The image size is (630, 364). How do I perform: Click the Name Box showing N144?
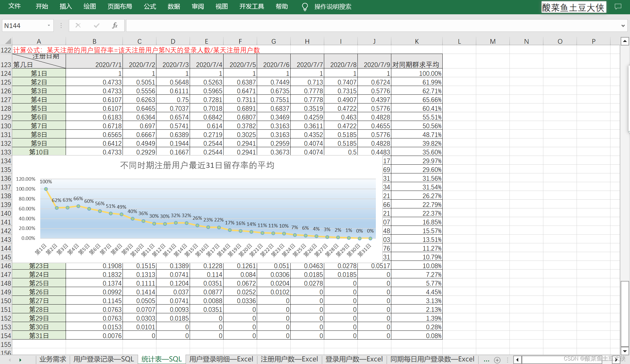click(x=25, y=26)
